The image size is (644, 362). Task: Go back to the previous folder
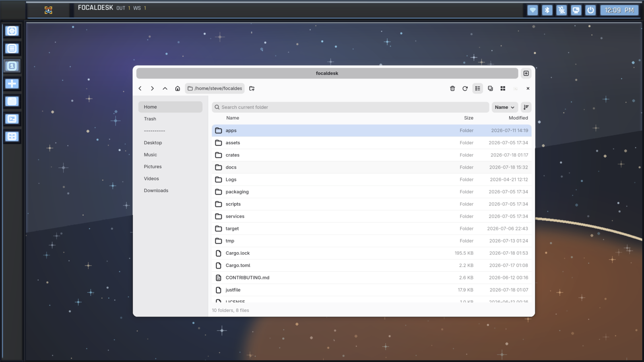[x=140, y=88]
